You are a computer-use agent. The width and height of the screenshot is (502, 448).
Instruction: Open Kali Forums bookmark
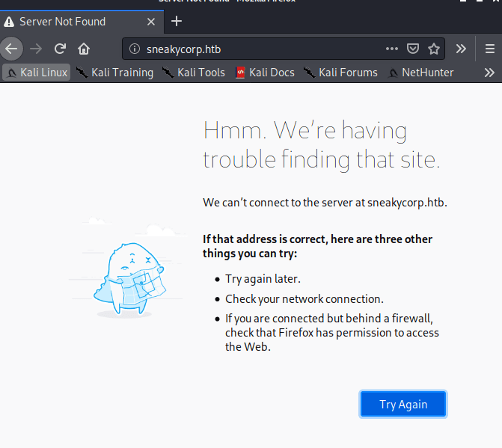point(340,73)
